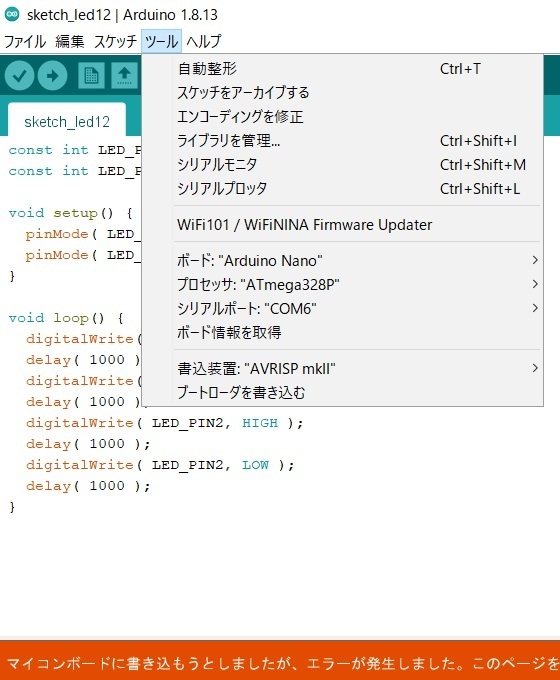Image resolution: width=560 pixels, height=680 pixels.
Task: Expand プロセッサ: "ATmega328P" submenu
Action: coord(343,284)
